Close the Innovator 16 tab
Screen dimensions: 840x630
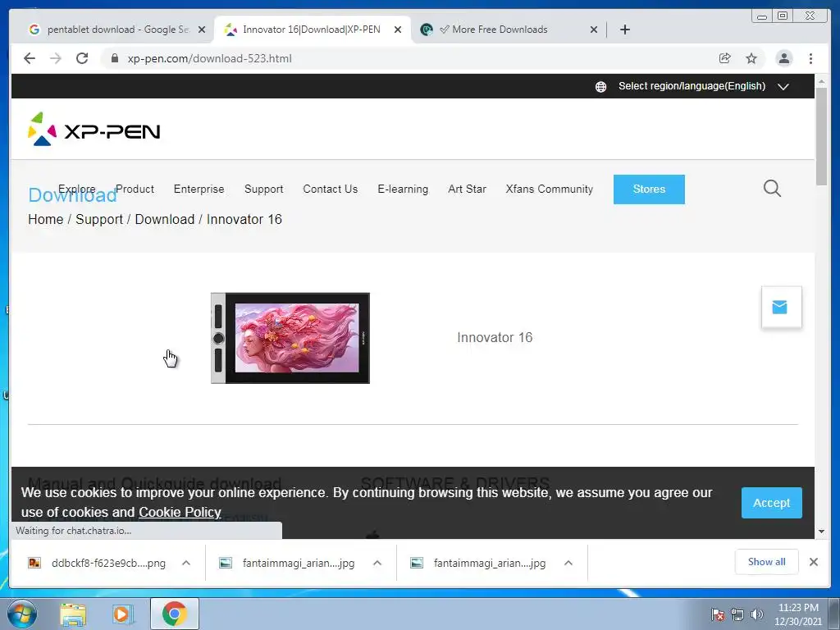[x=398, y=30]
